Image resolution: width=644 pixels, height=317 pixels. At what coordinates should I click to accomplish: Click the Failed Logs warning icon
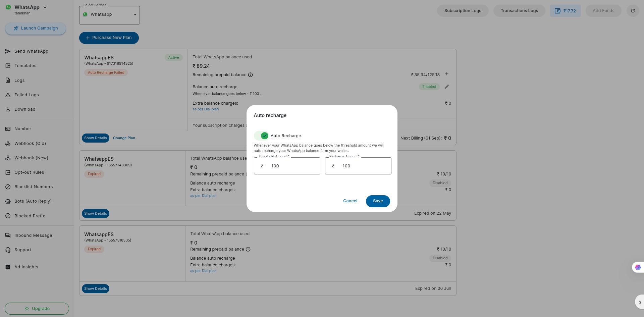[x=8, y=95]
